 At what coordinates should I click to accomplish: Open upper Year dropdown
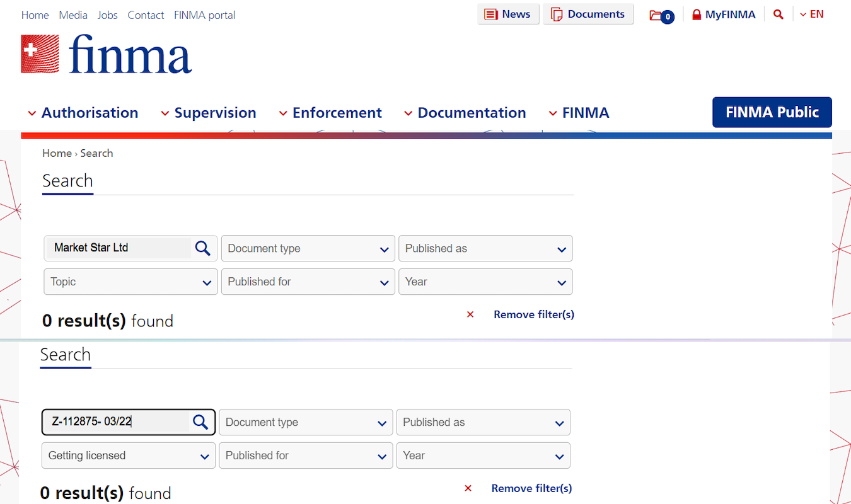pos(485,282)
